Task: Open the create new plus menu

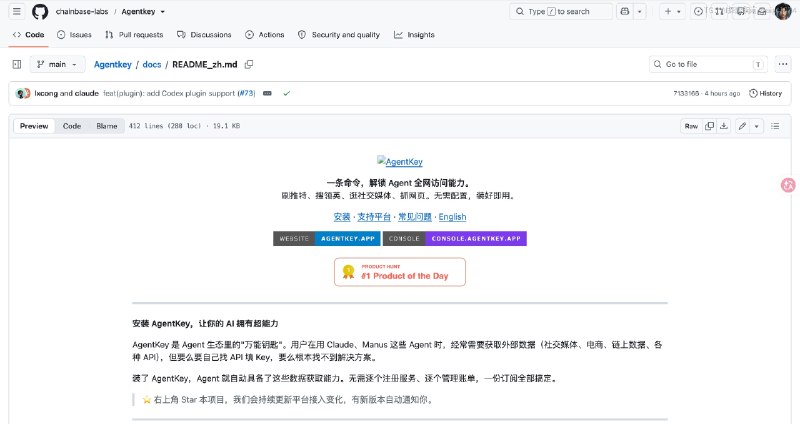Action: click(672, 11)
